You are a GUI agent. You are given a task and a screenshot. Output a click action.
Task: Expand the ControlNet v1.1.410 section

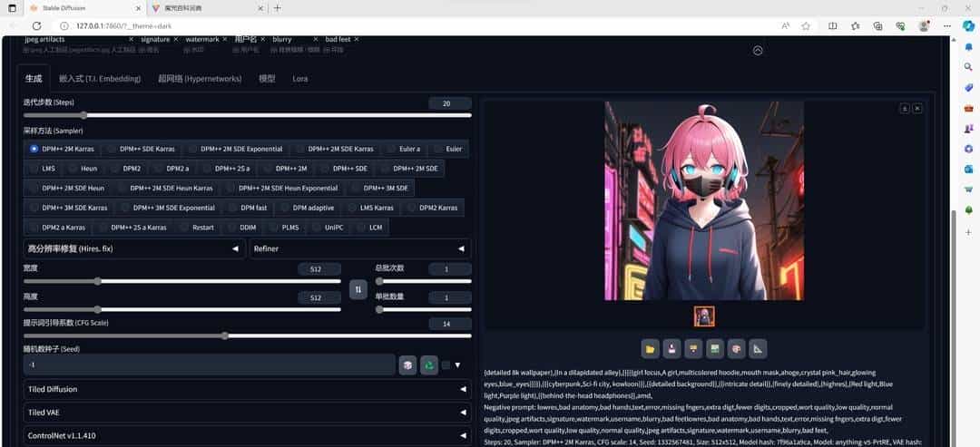coord(247,435)
